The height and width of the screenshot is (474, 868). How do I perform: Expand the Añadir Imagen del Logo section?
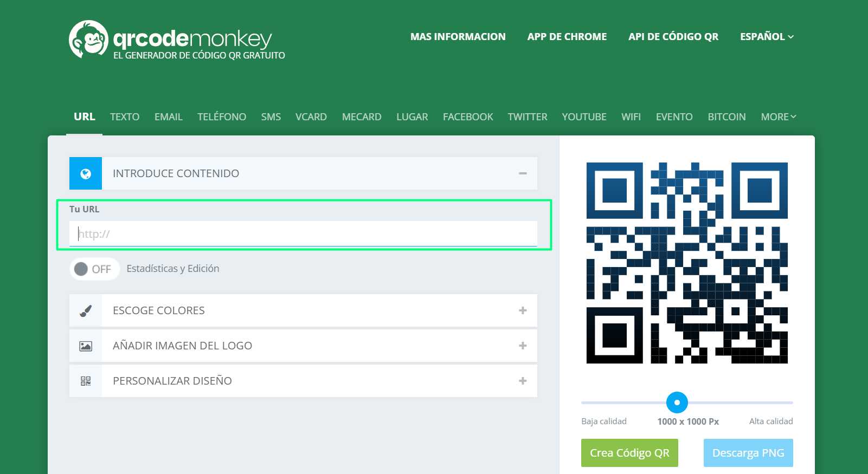pos(523,346)
